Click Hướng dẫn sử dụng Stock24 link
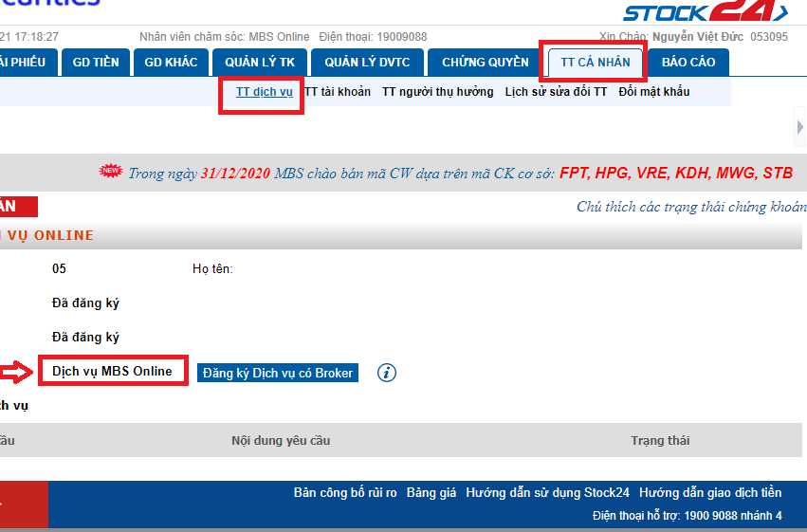Screen dimensions: 807x532 click(547, 493)
